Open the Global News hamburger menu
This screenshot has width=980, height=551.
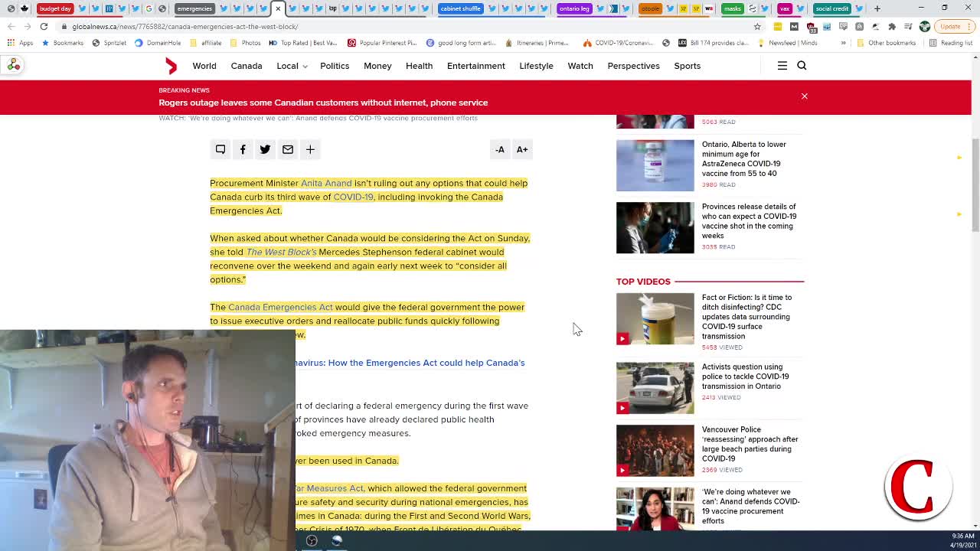point(782,66)
